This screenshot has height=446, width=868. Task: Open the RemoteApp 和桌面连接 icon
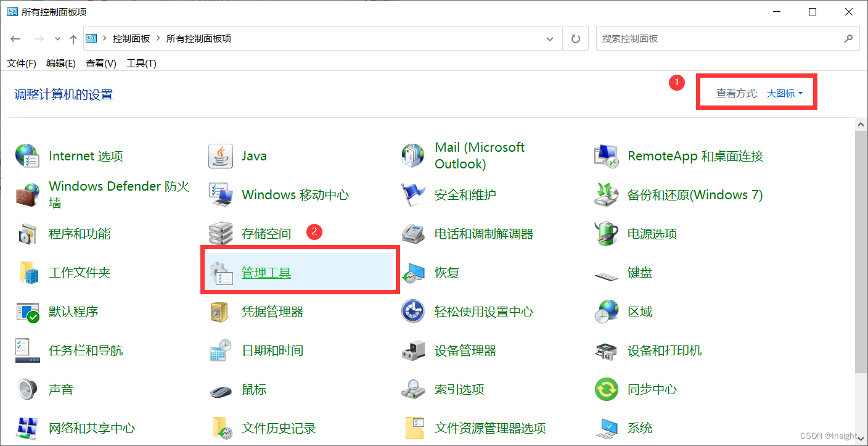pyautogui.click(x=606, y=156)
